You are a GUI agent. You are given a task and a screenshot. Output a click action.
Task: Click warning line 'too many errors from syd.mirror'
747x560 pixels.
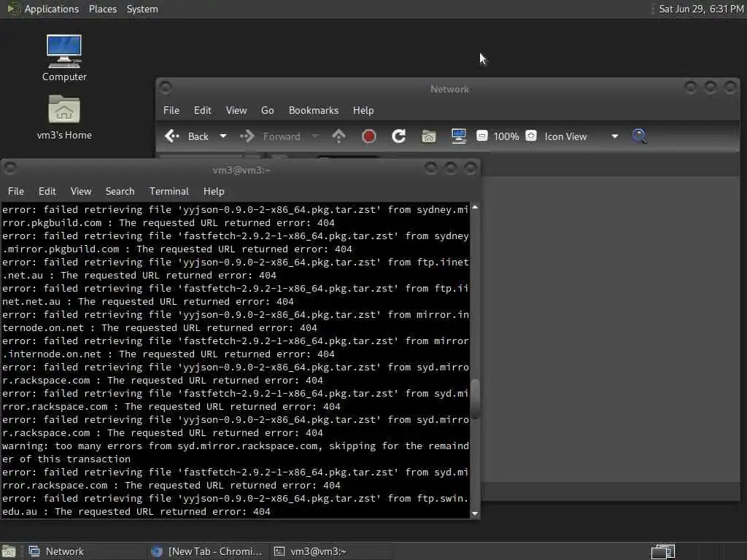coord(236,452)
